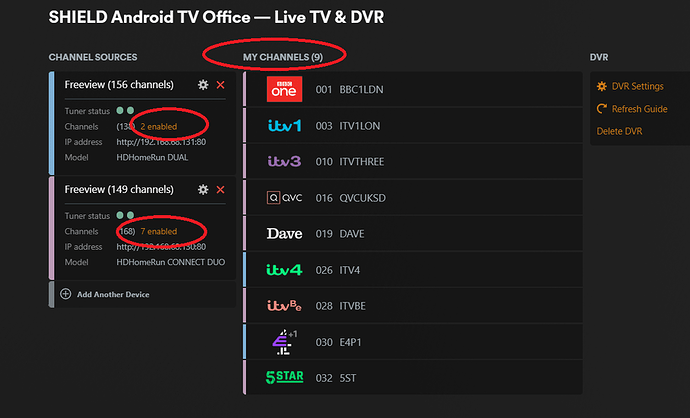Click the Dave channel logo
This screenshot has height=418, width=690.
(x=284, y=234)
